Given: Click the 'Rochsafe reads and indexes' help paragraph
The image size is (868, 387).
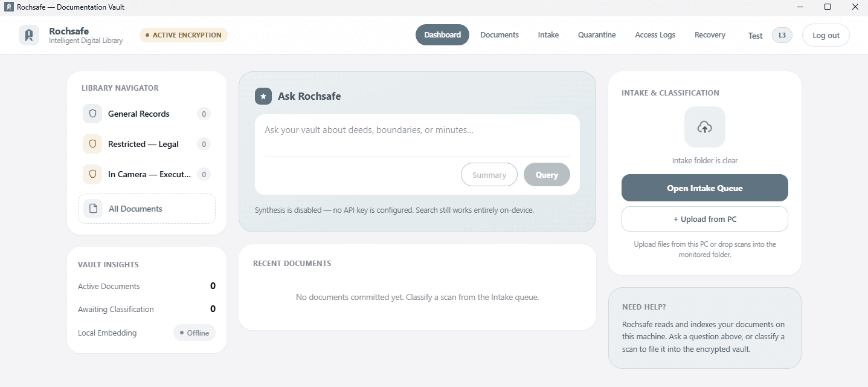Looking at the screenshot, I should point(704,337).
